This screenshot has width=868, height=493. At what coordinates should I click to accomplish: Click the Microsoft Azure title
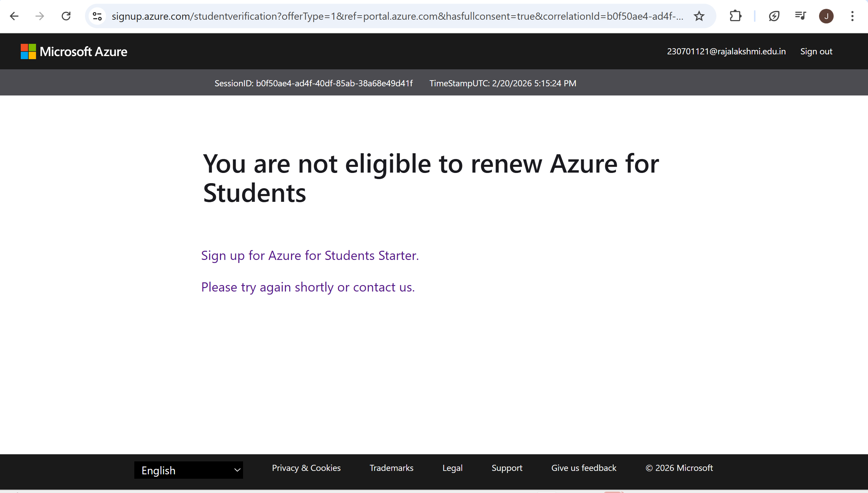pos(83,52)
